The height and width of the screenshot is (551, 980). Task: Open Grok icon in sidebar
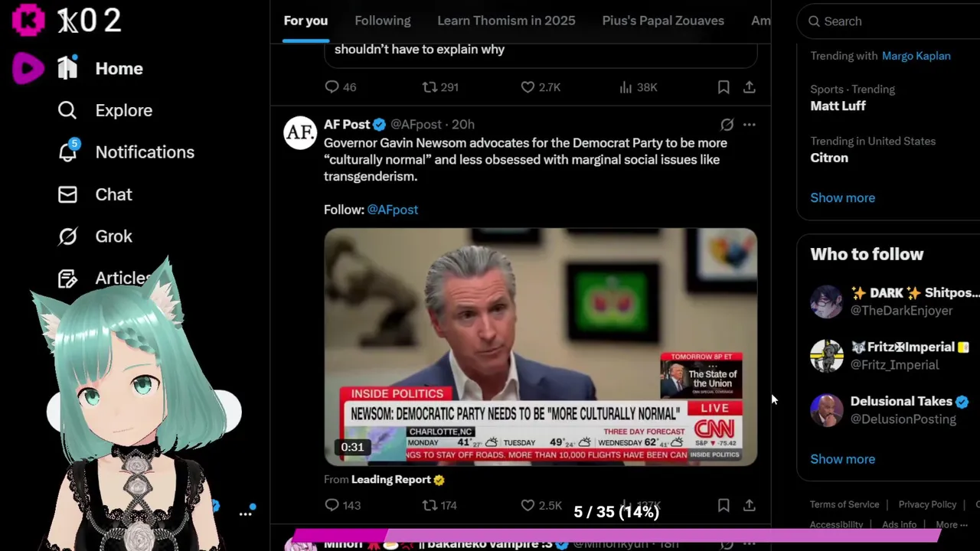67,236
